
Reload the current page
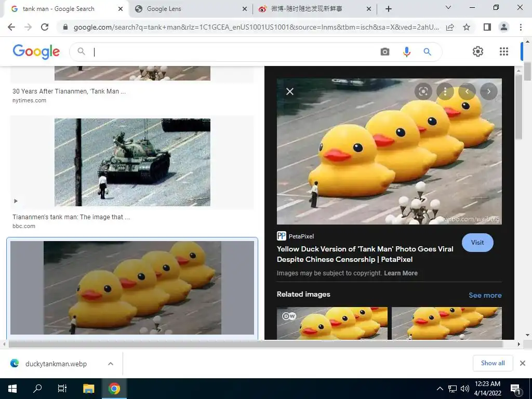tap(45, 27)
